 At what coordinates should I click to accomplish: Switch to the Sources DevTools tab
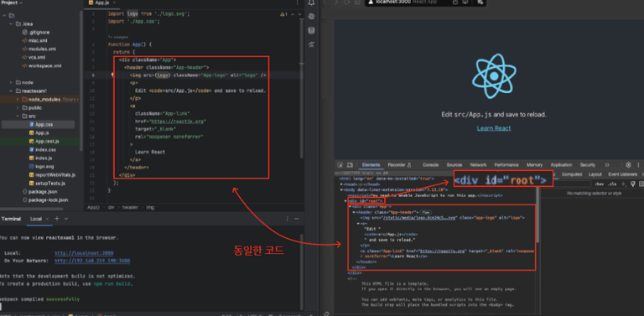[454, 165]
